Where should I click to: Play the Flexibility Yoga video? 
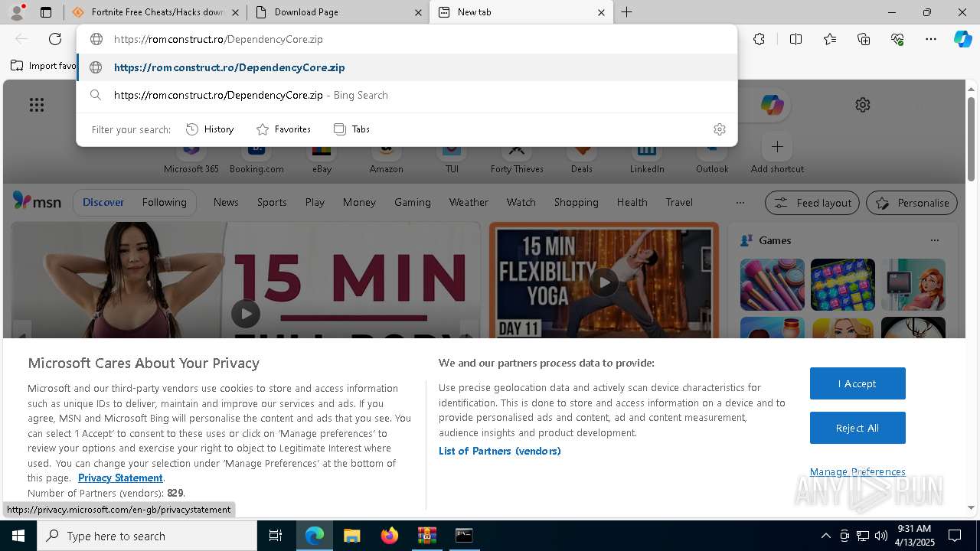604,282
